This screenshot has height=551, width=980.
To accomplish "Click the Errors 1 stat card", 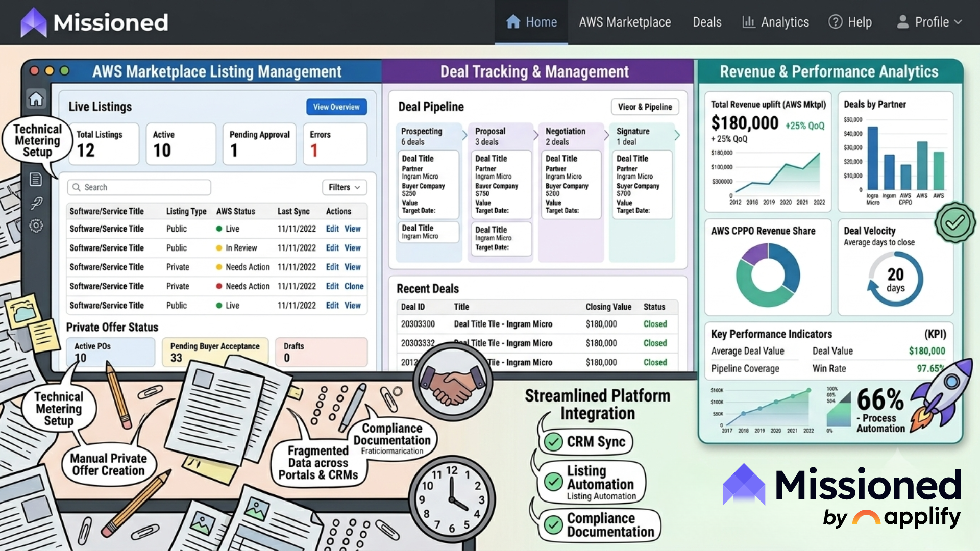I will click(335, 144).
